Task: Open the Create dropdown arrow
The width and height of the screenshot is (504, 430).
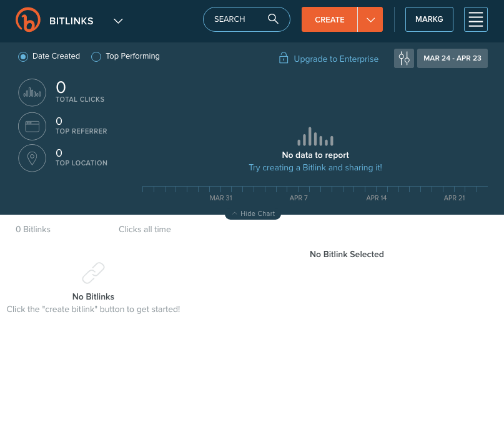Action: coord(370,19)
